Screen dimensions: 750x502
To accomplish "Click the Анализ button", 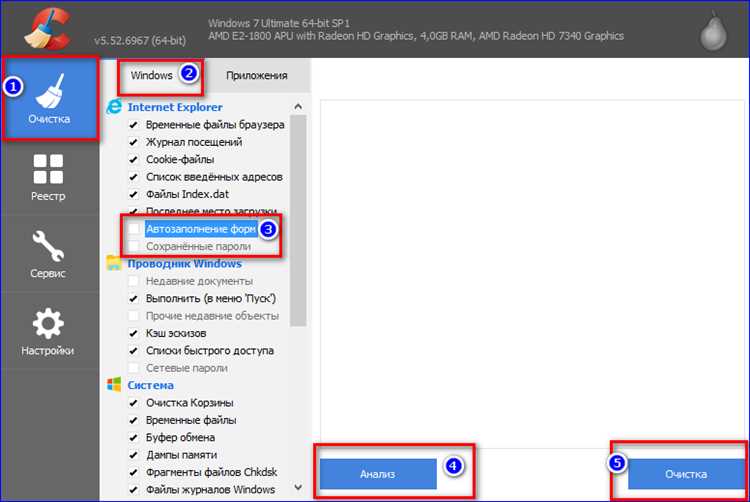I will tap(378, 474).
